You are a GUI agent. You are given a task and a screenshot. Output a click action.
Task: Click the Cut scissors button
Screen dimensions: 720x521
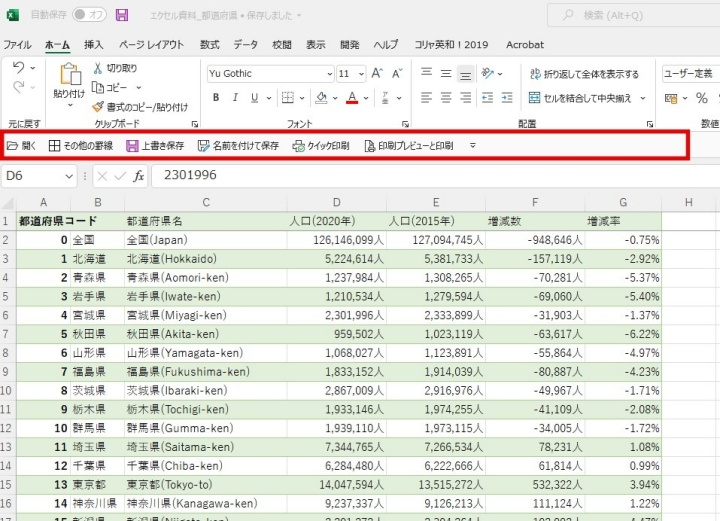[115, 68]
